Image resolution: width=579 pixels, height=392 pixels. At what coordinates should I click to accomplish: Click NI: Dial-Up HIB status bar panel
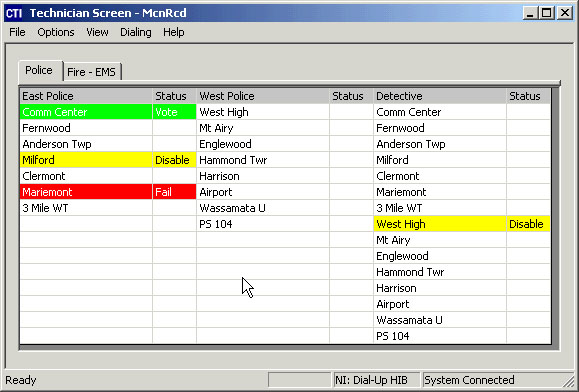pos(376,380)
